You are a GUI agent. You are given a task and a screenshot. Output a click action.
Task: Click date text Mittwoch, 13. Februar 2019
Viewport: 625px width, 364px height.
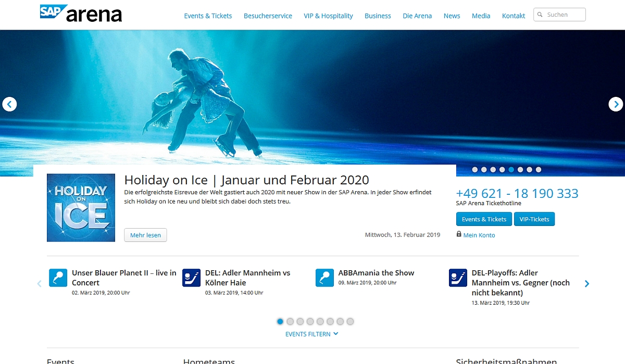pyautogui.click(x=403, y=235)
